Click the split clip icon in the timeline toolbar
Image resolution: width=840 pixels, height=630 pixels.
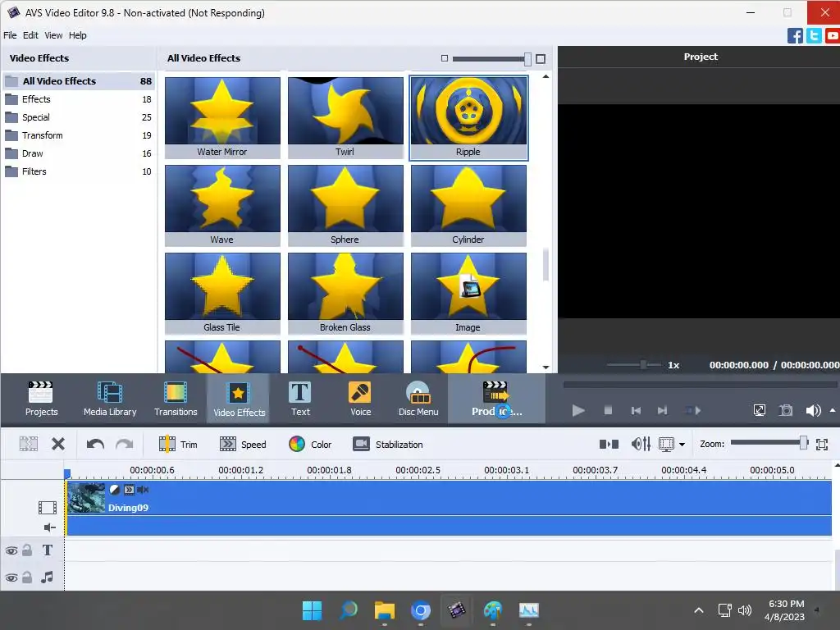tap(29, 444)
